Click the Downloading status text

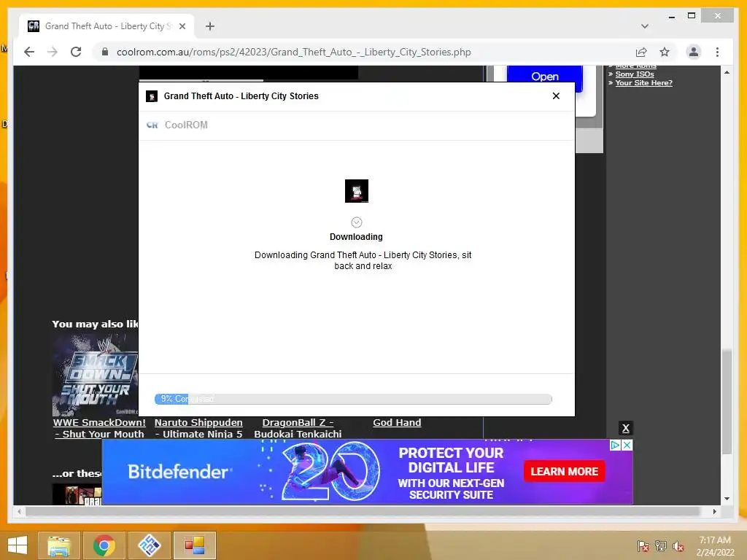[356, 237]
